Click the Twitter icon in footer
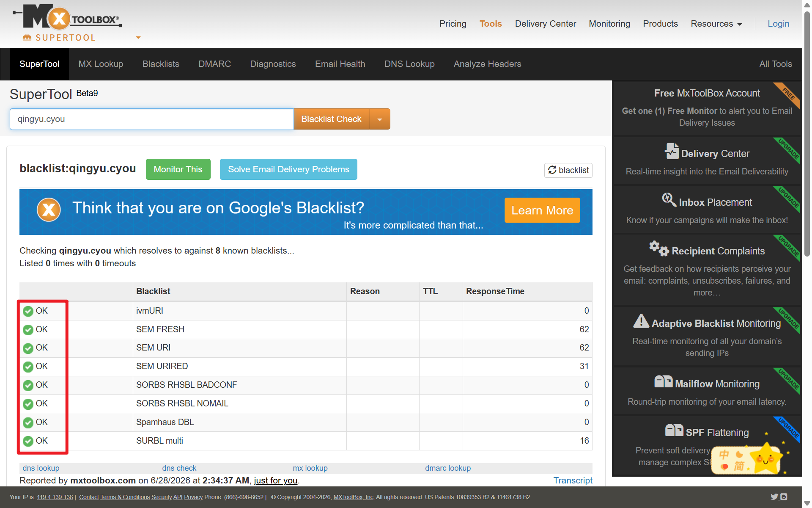The width and height of the screenshot is (812, 508). pos(774,497)
